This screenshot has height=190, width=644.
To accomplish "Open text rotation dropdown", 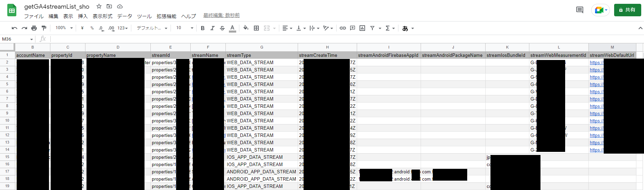I will point(328,28).
